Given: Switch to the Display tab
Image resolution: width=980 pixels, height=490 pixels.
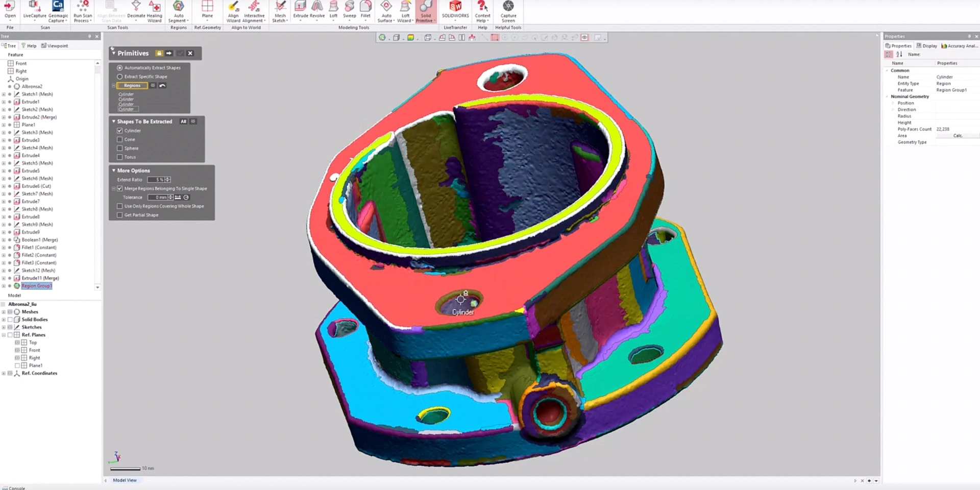Looking at the screenshot, I should [927, 46].
